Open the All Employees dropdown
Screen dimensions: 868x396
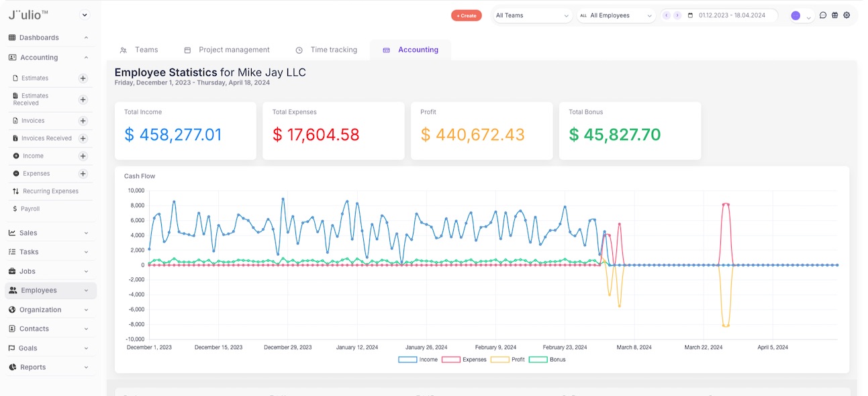tap(616, 15)
